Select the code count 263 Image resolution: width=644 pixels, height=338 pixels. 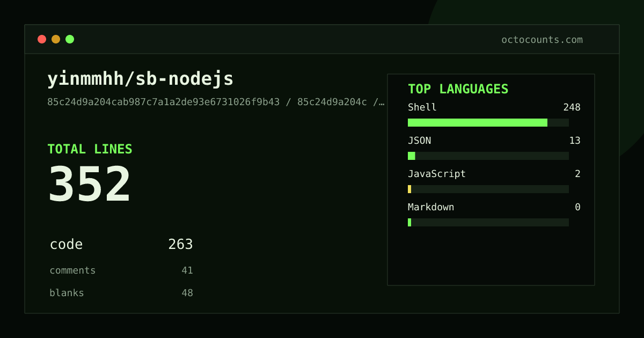[180, 245]
